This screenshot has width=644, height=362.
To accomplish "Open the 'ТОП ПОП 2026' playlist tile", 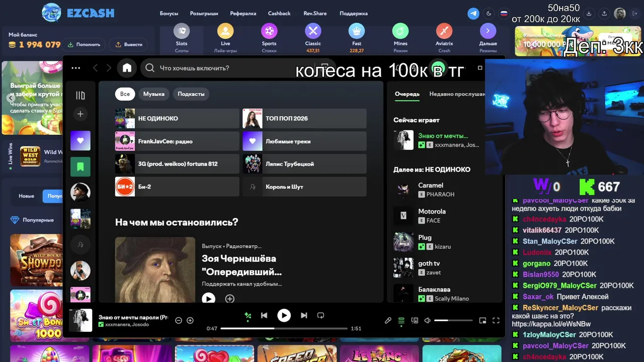I will (x=305, y=119).
